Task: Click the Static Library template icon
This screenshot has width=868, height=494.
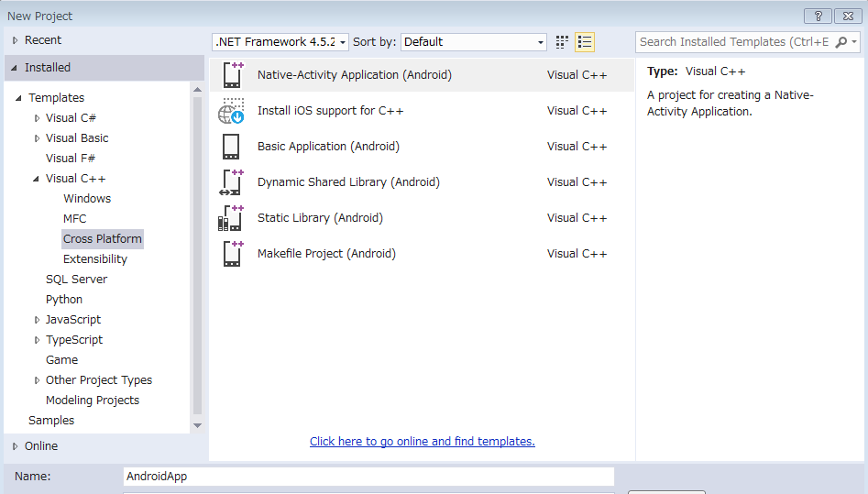Action: (231, 218)
